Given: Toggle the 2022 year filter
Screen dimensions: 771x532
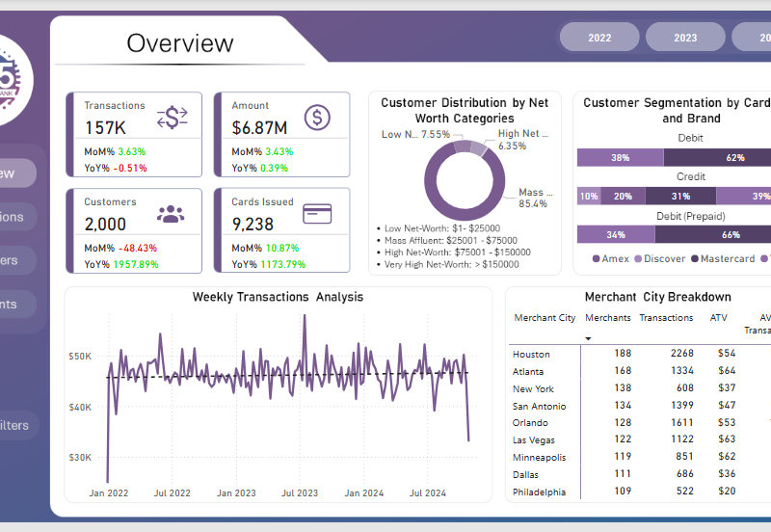Looking at the screenshot, I should point(599,38).
